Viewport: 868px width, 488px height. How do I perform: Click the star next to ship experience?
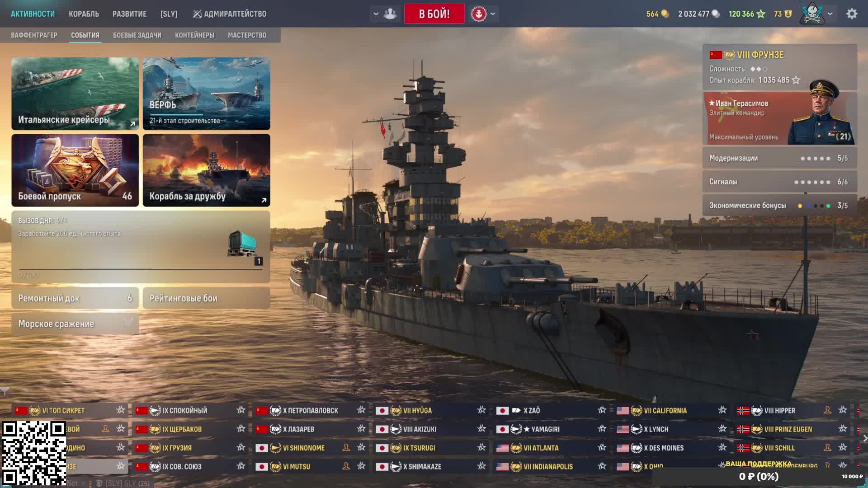[x=796, y=80]
